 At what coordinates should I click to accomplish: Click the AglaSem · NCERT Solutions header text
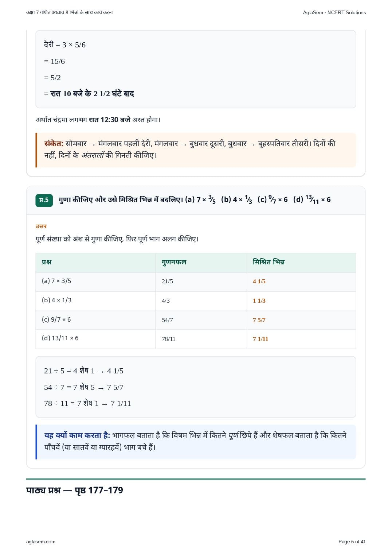(x=334, y=12)
